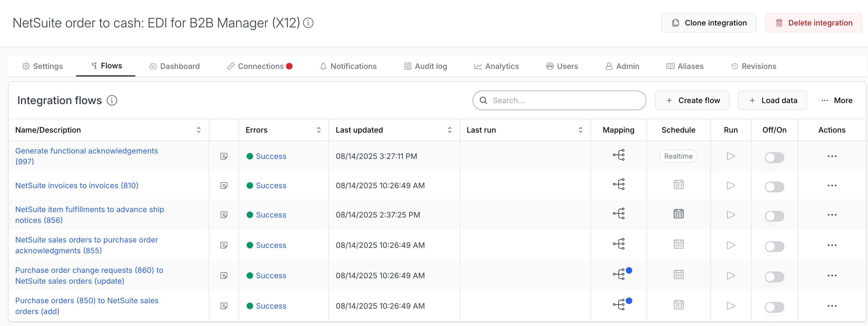Open actions menu for ship notices (856) flow
The height and width of the screenshot is (326, 868).
[832, 215]
